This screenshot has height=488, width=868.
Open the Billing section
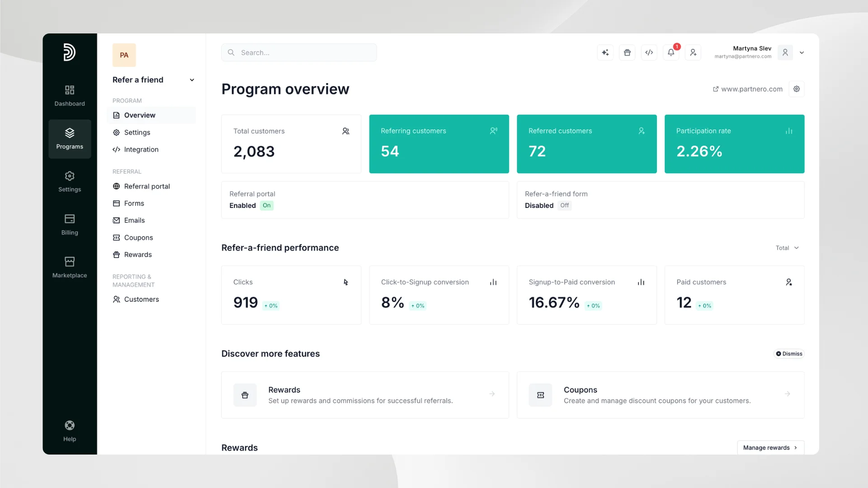click(70, 225)
